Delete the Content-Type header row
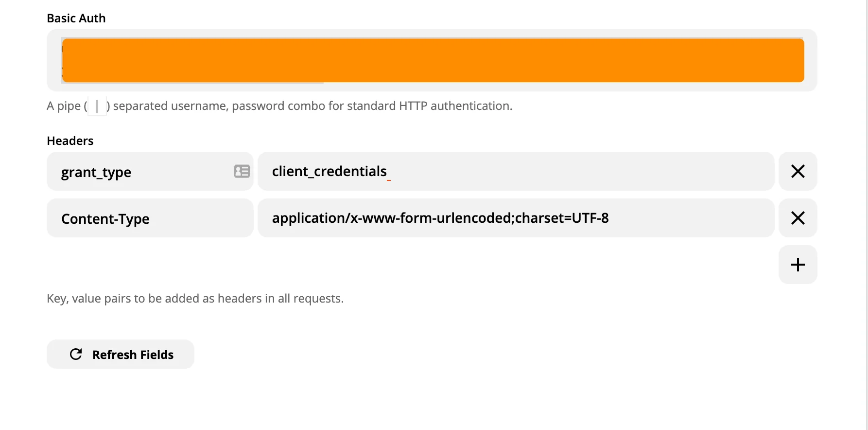 [x=798, y=218]
